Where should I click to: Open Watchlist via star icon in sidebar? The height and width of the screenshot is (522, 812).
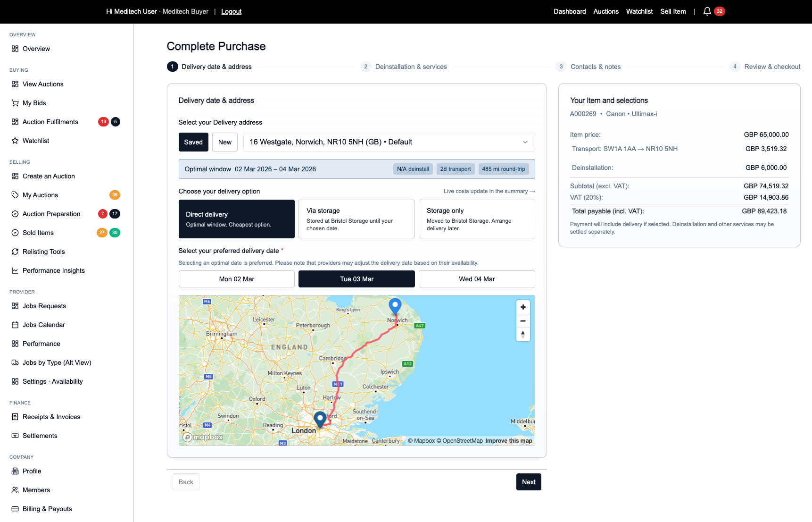pyautogui.click(x=15, y=141)
